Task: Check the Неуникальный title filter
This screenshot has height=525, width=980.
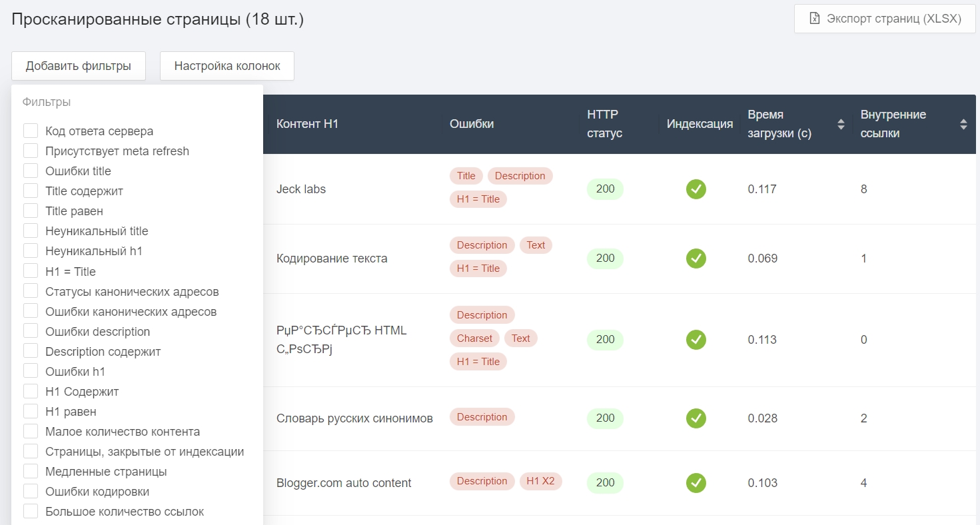Action: (x=31, y=231)
